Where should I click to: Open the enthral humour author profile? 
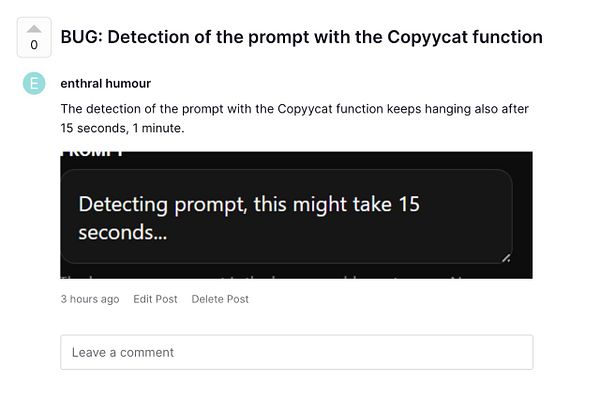click(x=105, y=83)
